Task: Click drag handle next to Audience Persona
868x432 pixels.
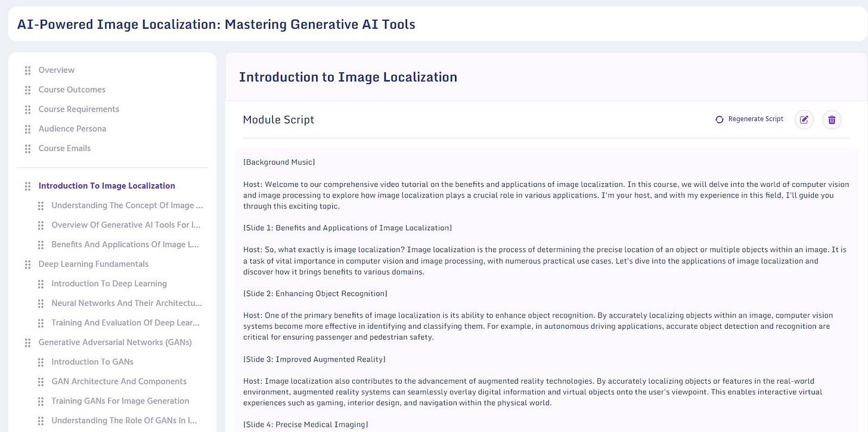Action: click(27, 129)
